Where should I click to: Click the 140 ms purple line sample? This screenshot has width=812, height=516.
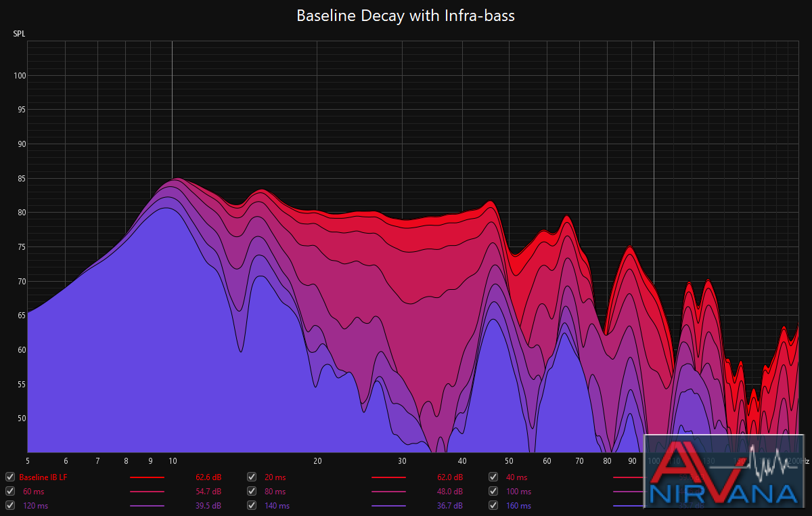[389, 506]
